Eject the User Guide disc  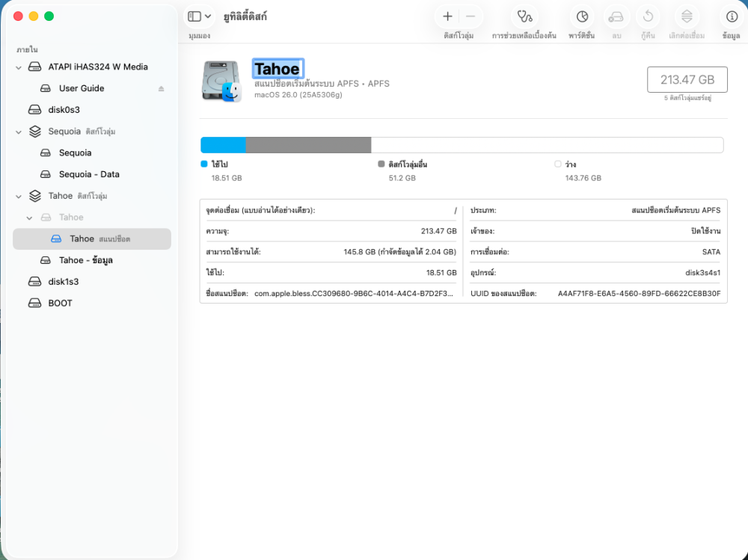[x=162, y=89]
